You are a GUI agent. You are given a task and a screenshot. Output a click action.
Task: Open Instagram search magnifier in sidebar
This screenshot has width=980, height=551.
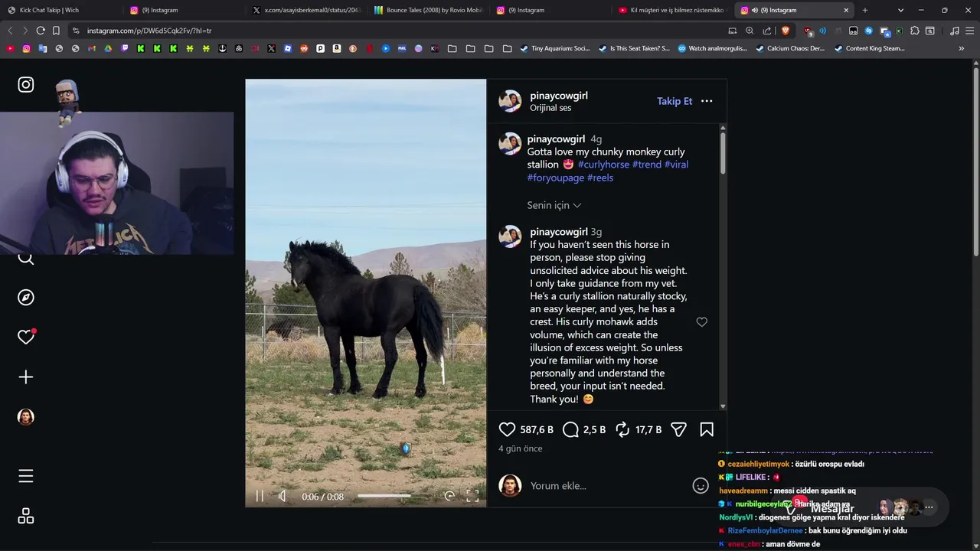[26, 259]
